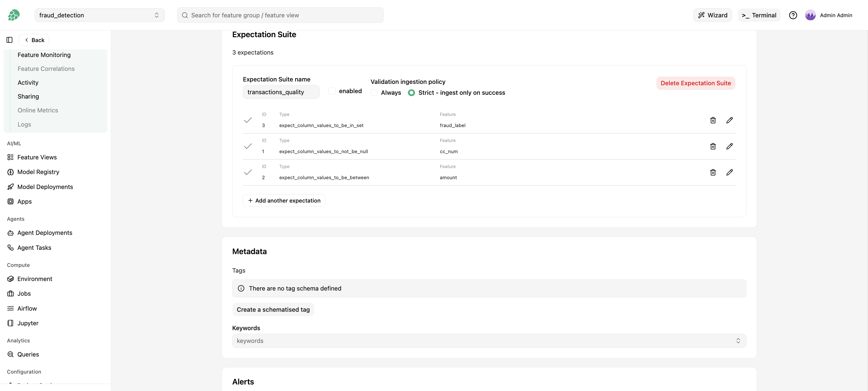The image size is (868, 391).
Task: Click the Queries magnifier icon
Action: [11, 354]
